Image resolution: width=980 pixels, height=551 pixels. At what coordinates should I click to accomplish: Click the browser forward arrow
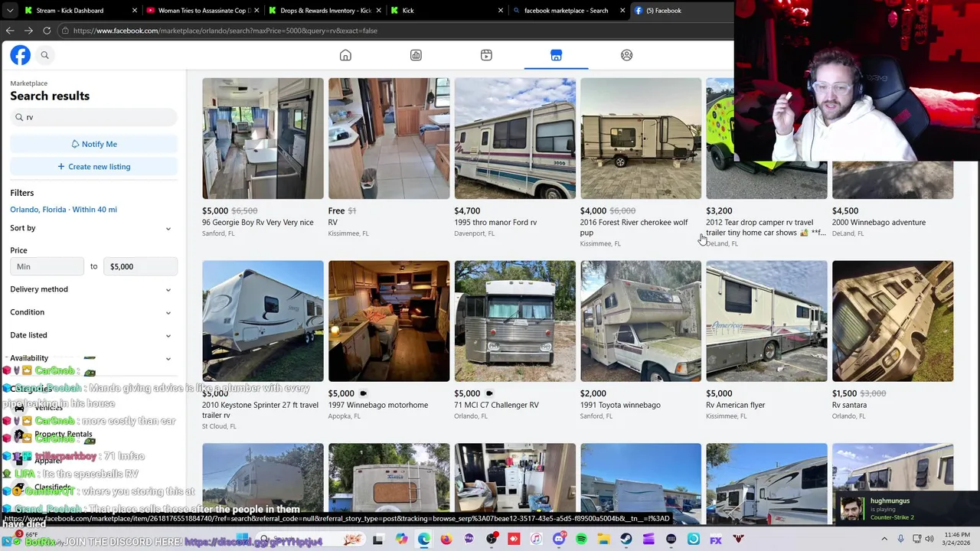point(28,31)
